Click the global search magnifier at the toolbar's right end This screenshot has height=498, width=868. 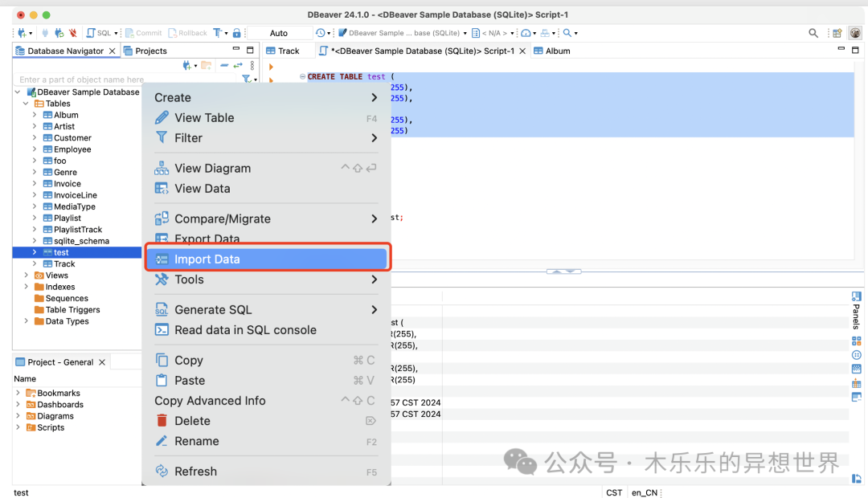[813, 33]
